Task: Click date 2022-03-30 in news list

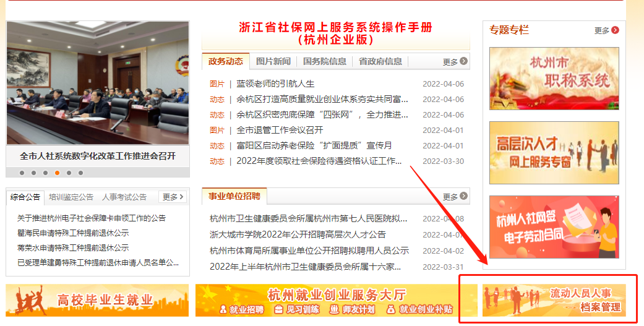Action: 443,161
